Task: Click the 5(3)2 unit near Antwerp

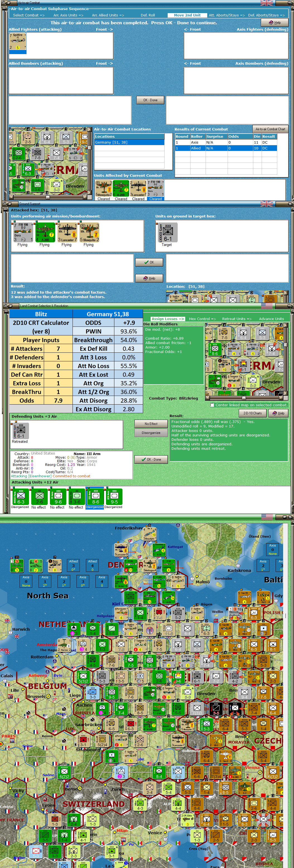Action: click(83, 677)
